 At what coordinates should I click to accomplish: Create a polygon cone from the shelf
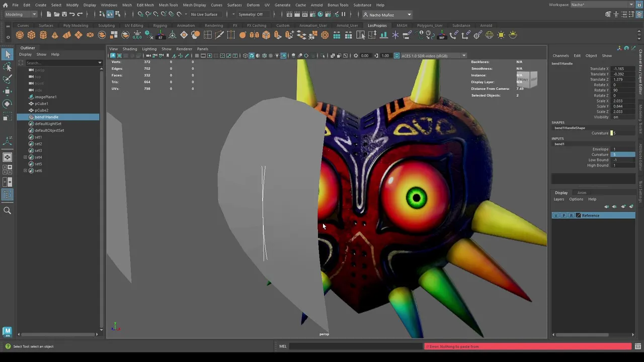[55, 35]
